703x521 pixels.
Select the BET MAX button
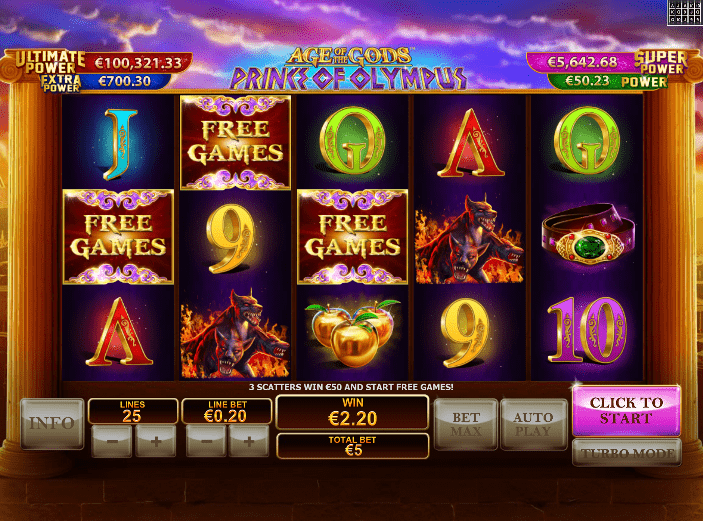[x=466, y=424]
